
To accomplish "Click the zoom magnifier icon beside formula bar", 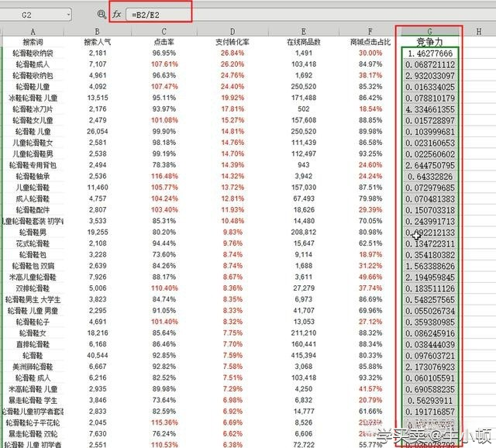I will [x=102, y=14].
